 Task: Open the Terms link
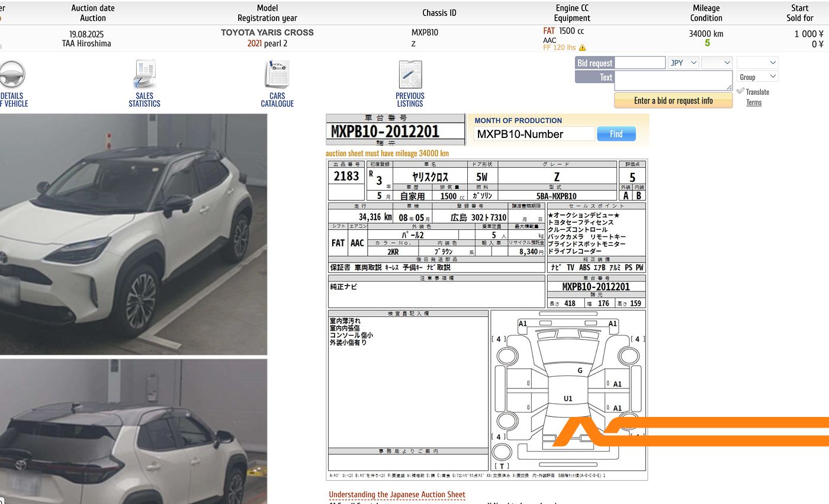click(754, 102)
